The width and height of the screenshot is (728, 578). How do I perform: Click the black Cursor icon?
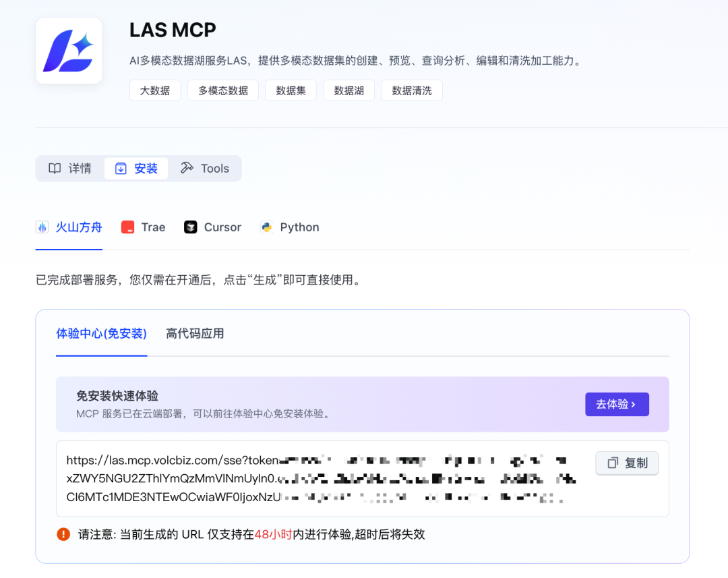(x=190, y=227)
